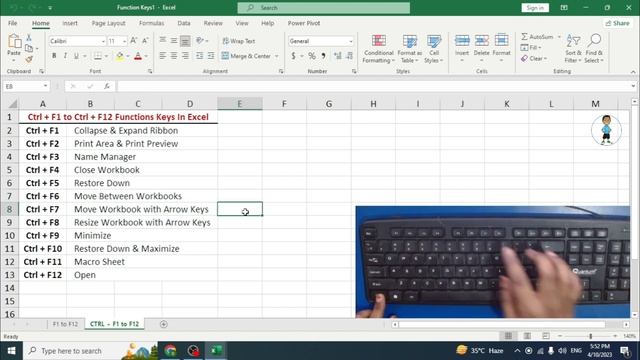Toggle Italic formatting

pos(65,56)
